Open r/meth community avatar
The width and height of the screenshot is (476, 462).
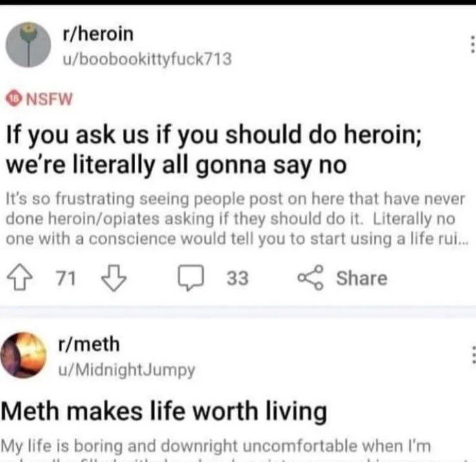27,354
